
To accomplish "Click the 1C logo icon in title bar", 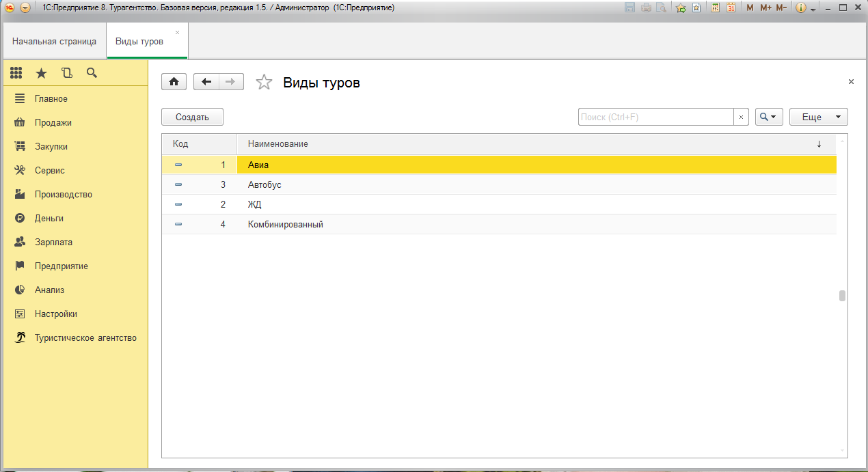I will point(10,8).
